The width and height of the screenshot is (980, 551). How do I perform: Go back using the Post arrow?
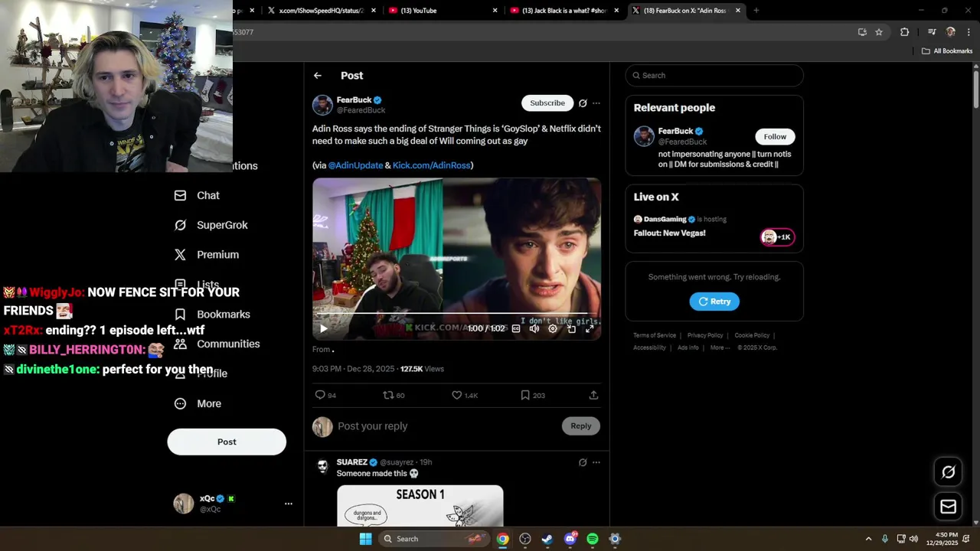318,76
